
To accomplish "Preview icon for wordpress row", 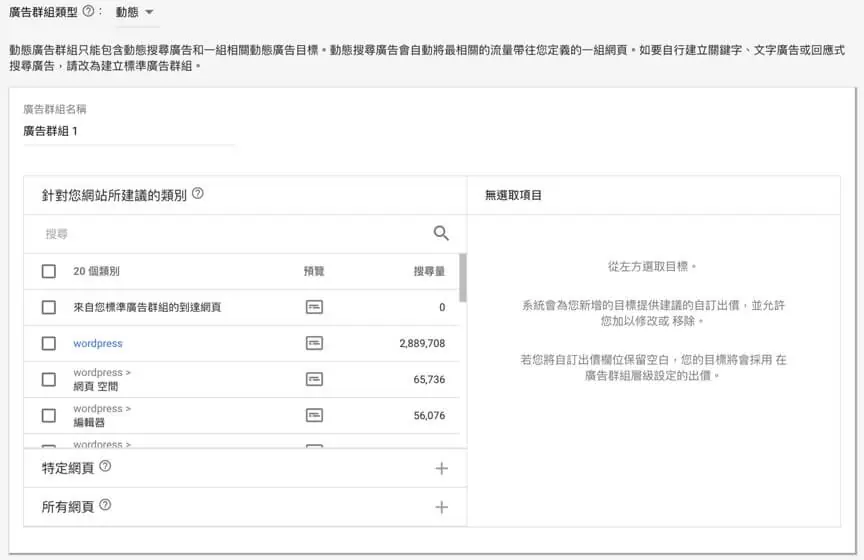I will (x=314, y=343).
